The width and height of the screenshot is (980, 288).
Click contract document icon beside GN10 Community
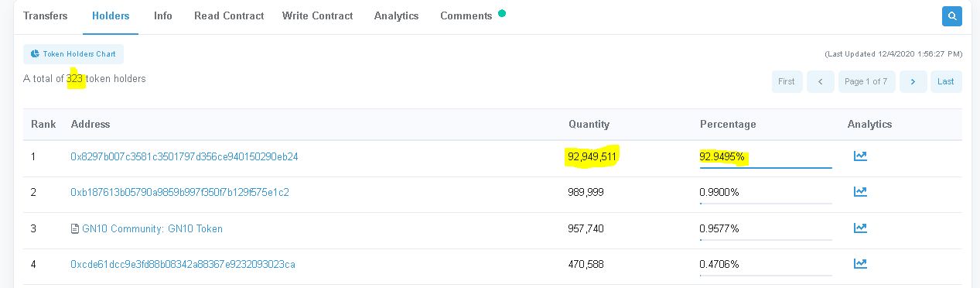click(75, 229)
